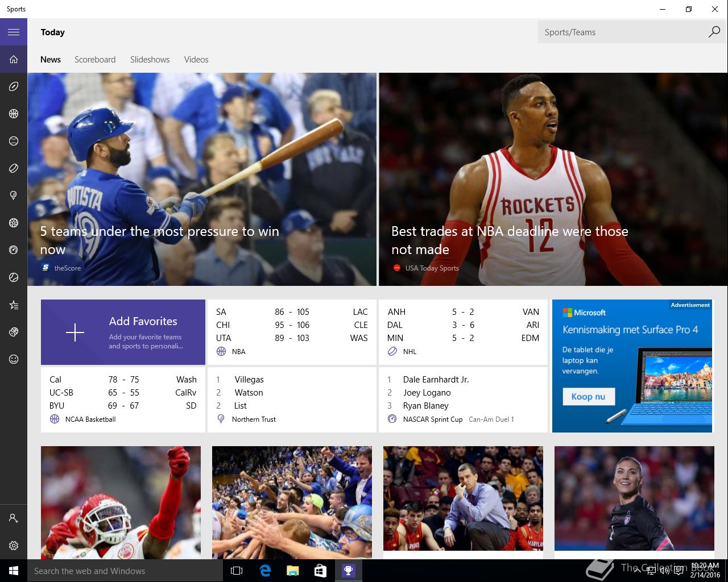Screen dimensions: 728x582
Task: Click the Northern Trust golf icon
Action: click(221, 419)
